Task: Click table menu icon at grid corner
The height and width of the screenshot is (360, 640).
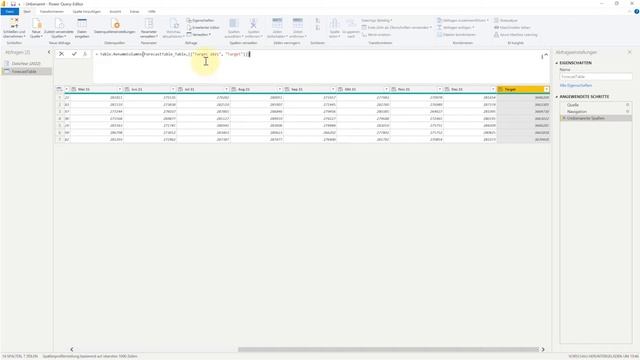Action: (x=60, y=89)
